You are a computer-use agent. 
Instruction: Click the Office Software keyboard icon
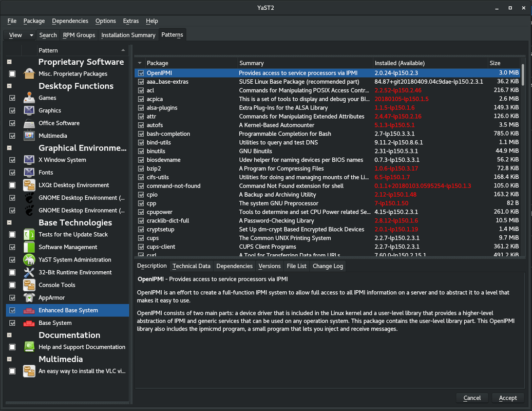(29, 123)
